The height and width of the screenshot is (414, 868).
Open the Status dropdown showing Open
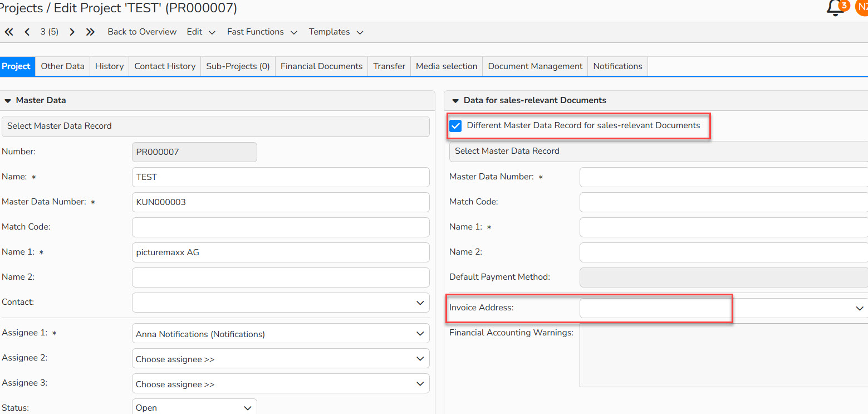pos(194,407)
